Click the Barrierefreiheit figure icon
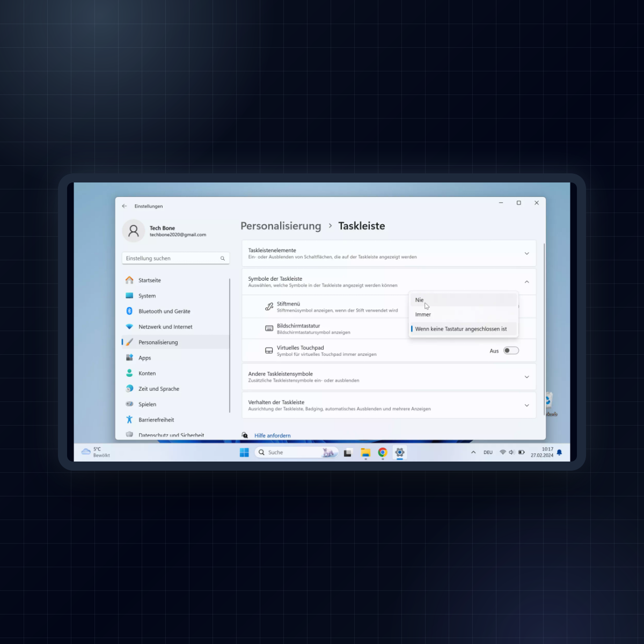 [x=129, y=420]
